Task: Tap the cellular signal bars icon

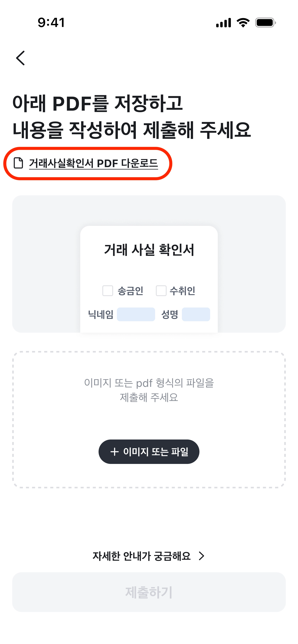Action: tap(223, 23)
